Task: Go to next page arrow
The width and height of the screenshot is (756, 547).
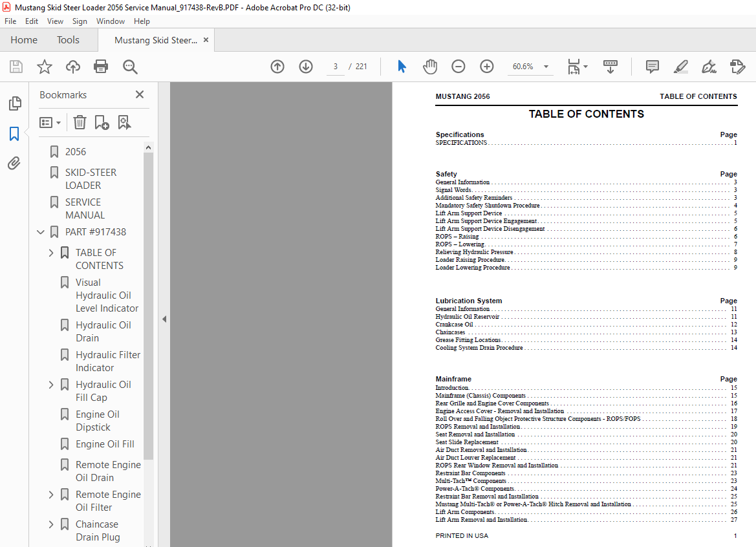Action: pos(306,67)
